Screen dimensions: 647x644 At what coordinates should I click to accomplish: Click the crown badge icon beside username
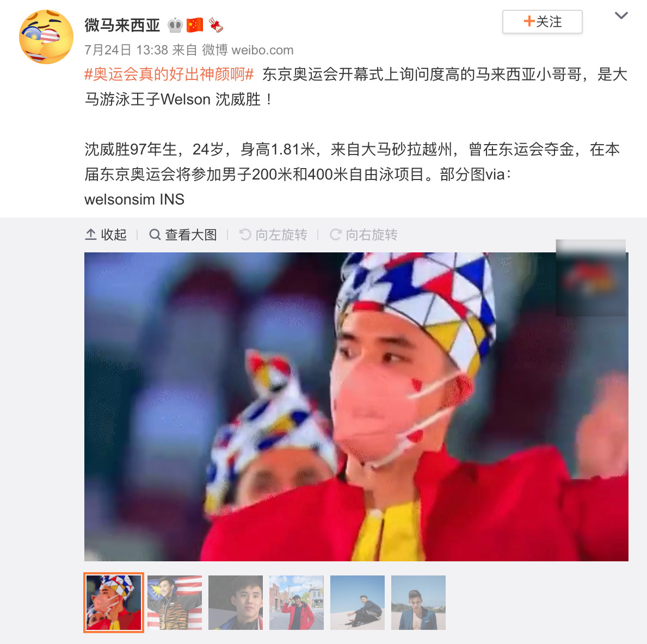(175, 25)
